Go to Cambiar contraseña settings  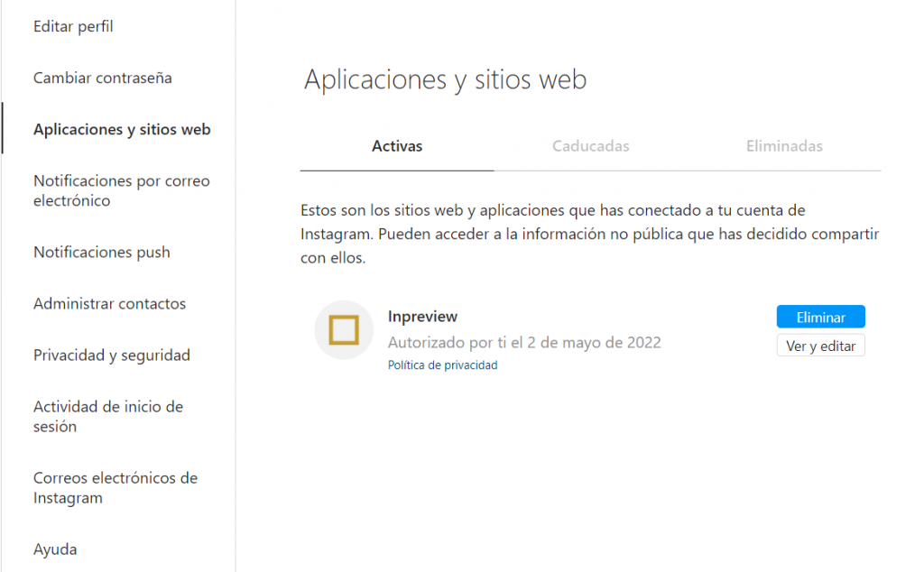click(103, 78)
